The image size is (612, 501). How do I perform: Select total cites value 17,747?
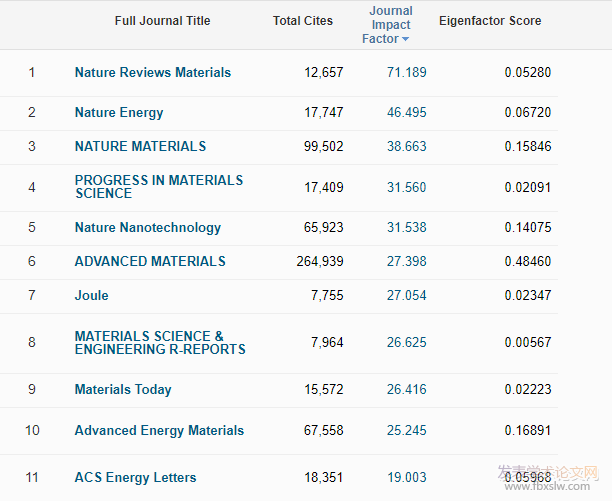324,113
